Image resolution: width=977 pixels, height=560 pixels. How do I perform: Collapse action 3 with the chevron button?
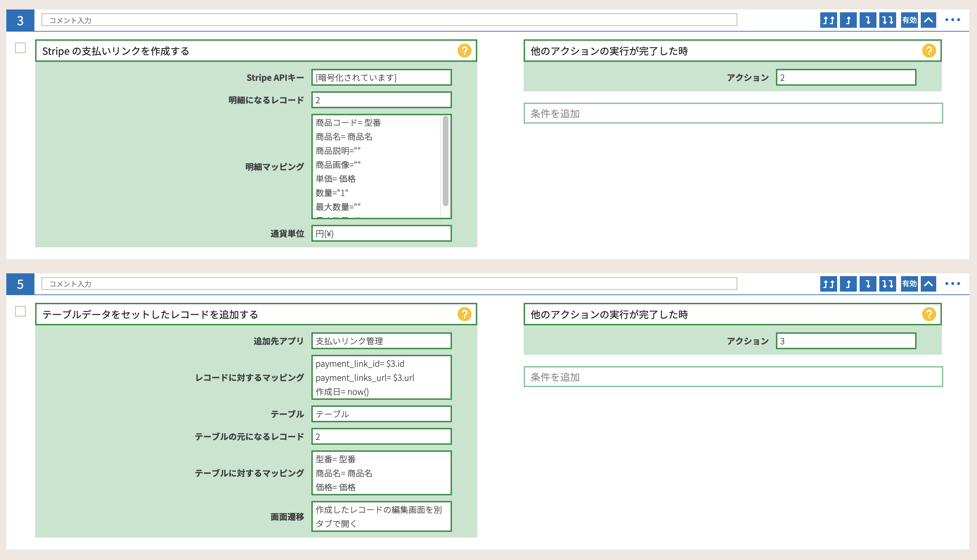pyautogui.click(x=928, y=20)
